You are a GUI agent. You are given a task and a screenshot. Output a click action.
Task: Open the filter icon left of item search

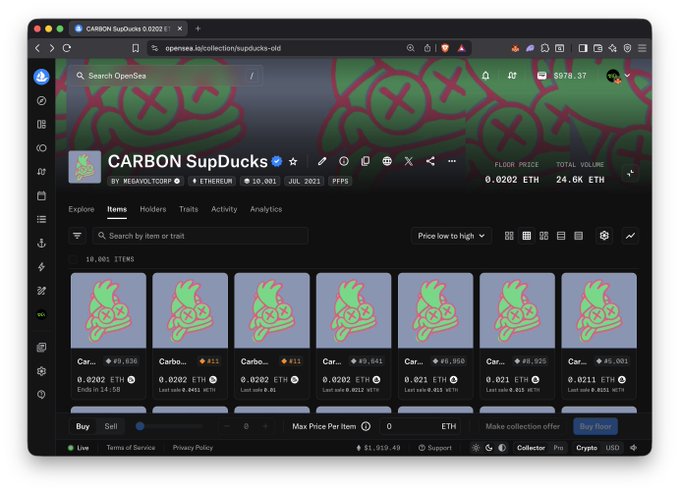tap(77, 236)
